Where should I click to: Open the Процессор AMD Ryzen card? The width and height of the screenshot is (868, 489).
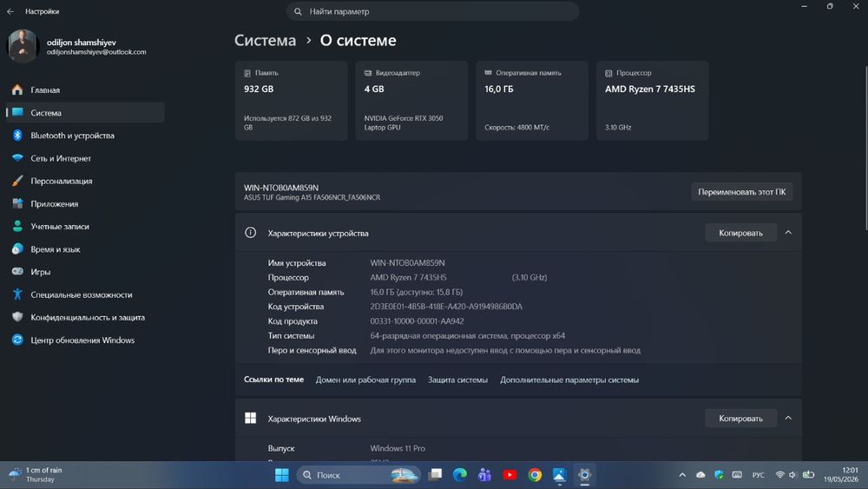(652, 101)
